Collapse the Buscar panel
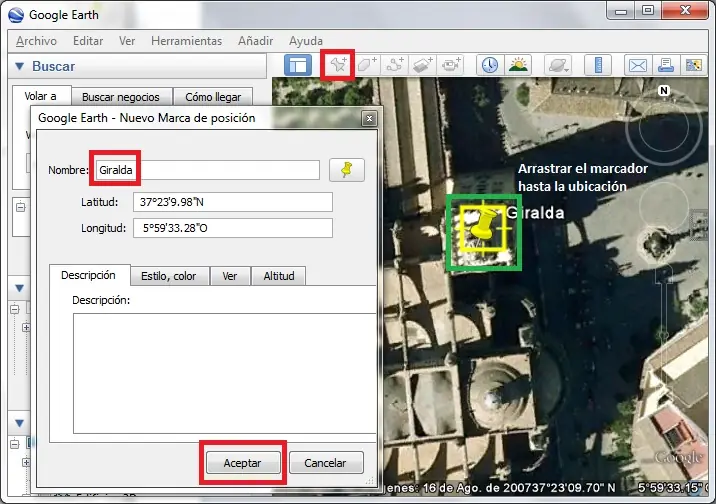This screenshot has height=504, width=716. coord(20,66)
